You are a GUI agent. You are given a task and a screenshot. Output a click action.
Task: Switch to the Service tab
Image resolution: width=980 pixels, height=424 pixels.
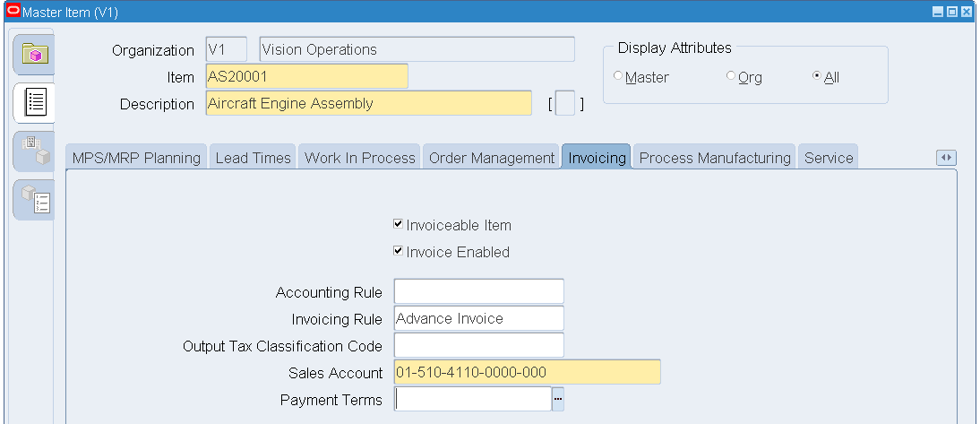point(829,158)
